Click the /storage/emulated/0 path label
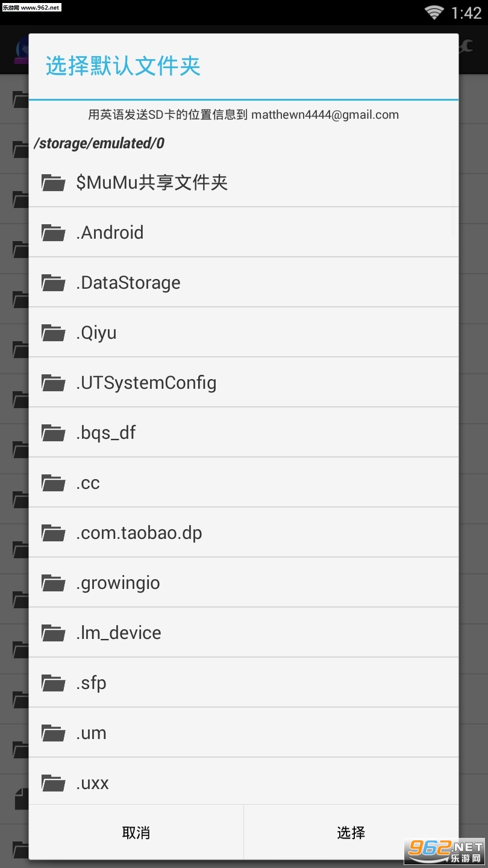Screen dimensions: 488x868 pos(99,143)
